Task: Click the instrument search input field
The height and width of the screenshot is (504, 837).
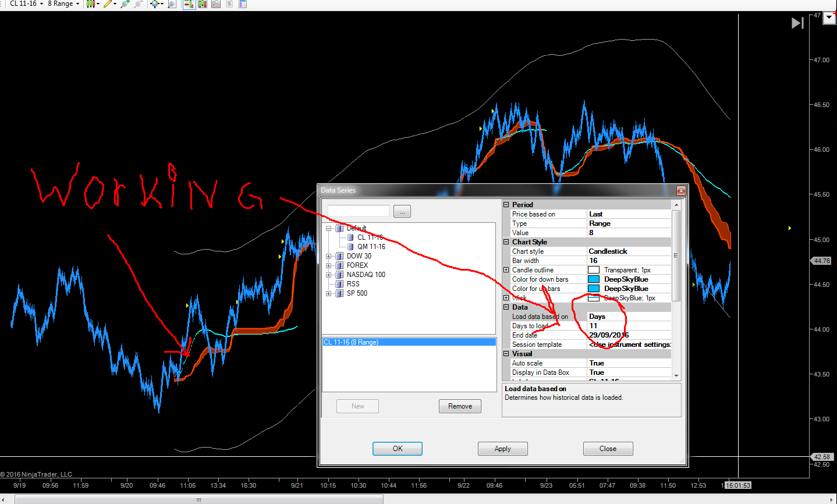Action: pyautogui.click(x=359, y=211)
